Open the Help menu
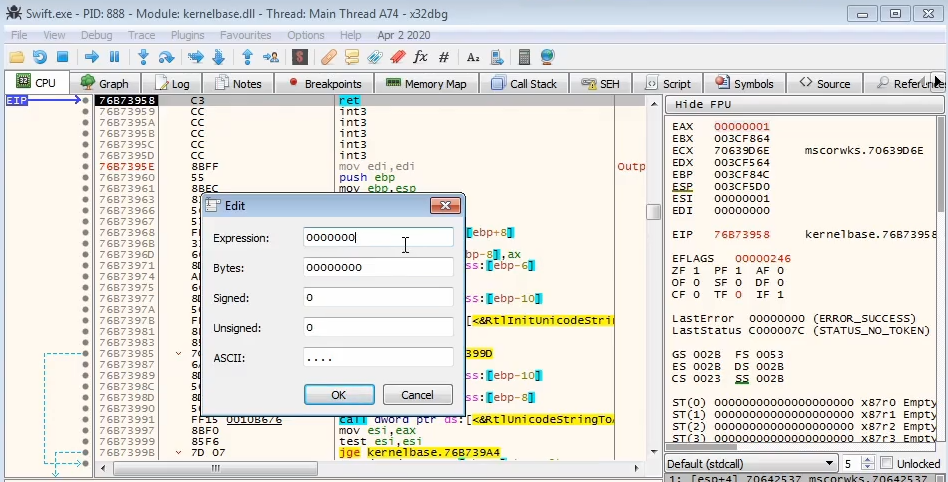 coord(351,35)
